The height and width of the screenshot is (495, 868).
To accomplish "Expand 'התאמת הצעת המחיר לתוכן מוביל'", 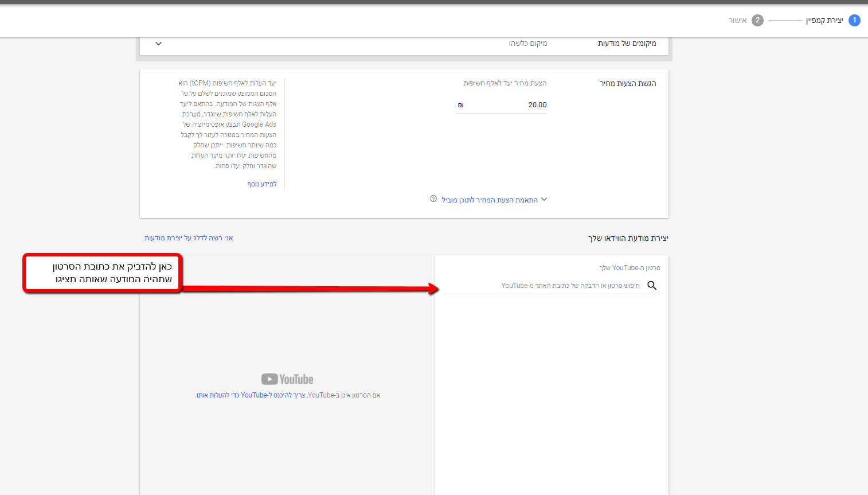I will tap(494, 200).
